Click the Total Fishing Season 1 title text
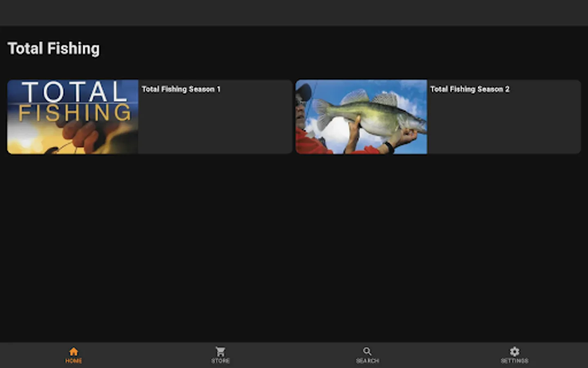This screenshot has width=588, height=368. (x=181, y=89)
